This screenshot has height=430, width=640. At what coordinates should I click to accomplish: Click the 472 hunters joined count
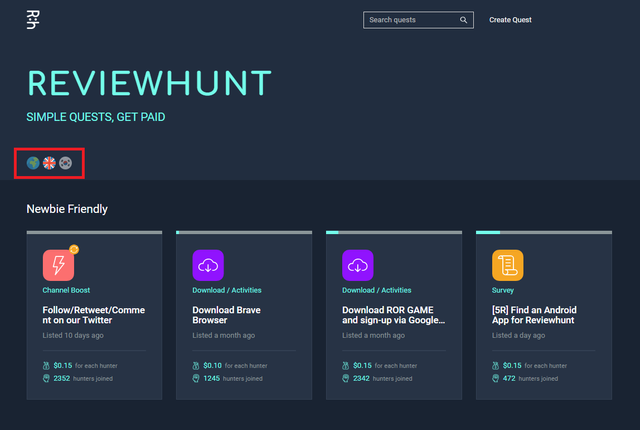coord(531,378)
